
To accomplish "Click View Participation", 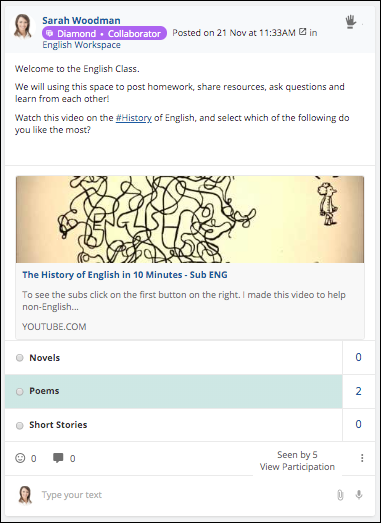I will (297, 467).
